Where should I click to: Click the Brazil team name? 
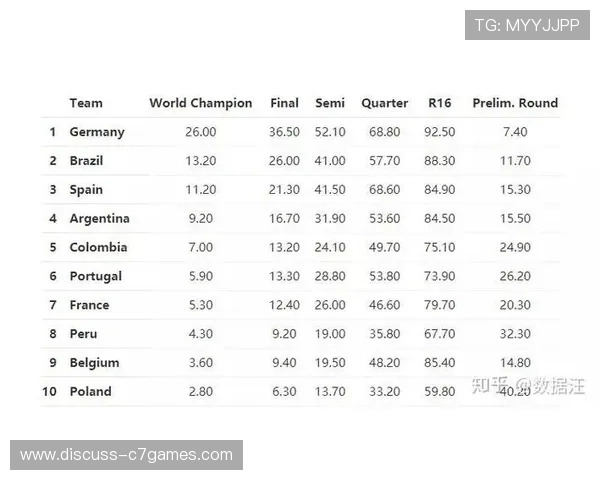[86, 161]
